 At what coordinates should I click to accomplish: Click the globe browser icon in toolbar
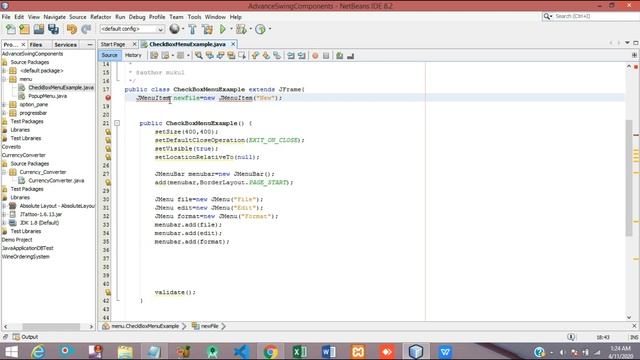coord(174,29)
